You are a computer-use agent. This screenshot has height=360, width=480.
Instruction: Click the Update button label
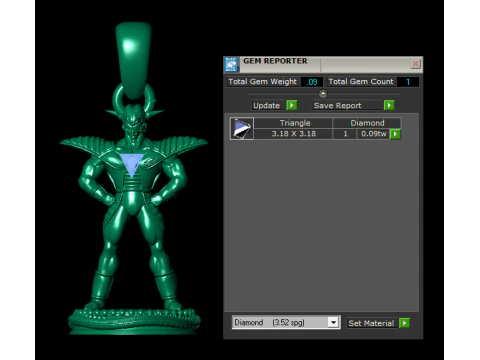[267, 105]
